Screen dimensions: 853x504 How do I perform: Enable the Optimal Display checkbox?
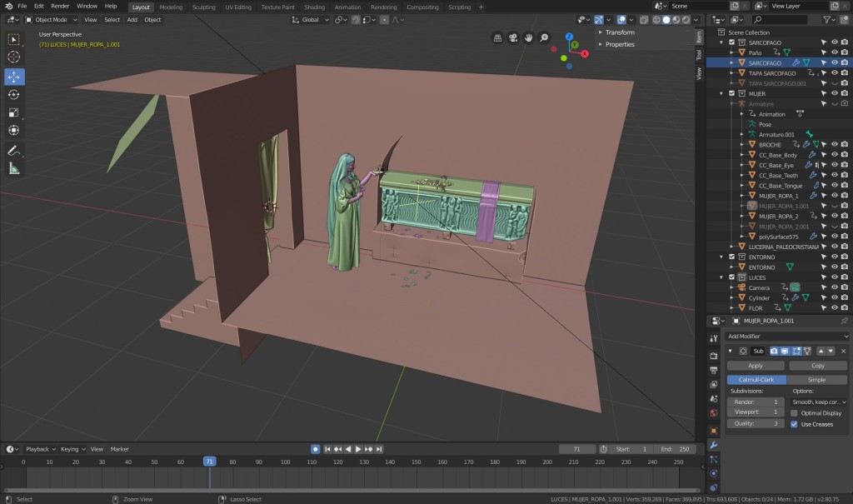794,413
